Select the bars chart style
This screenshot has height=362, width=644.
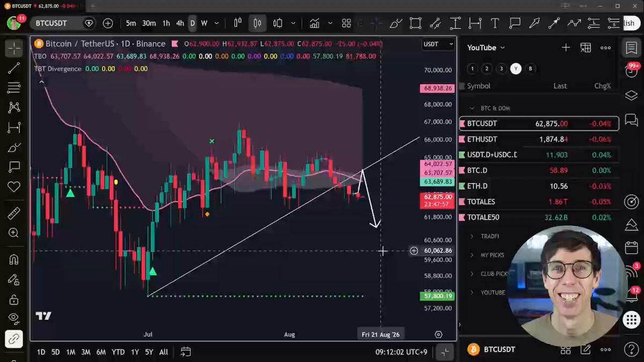[238, 23]
